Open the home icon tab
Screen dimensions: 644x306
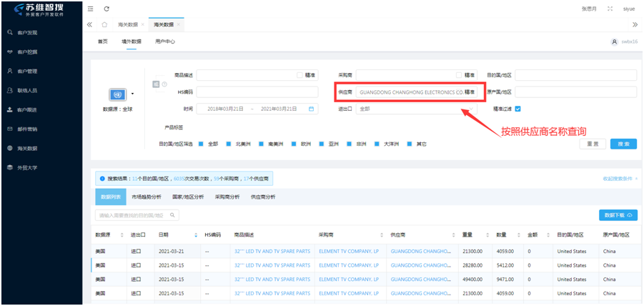(104, 25)
